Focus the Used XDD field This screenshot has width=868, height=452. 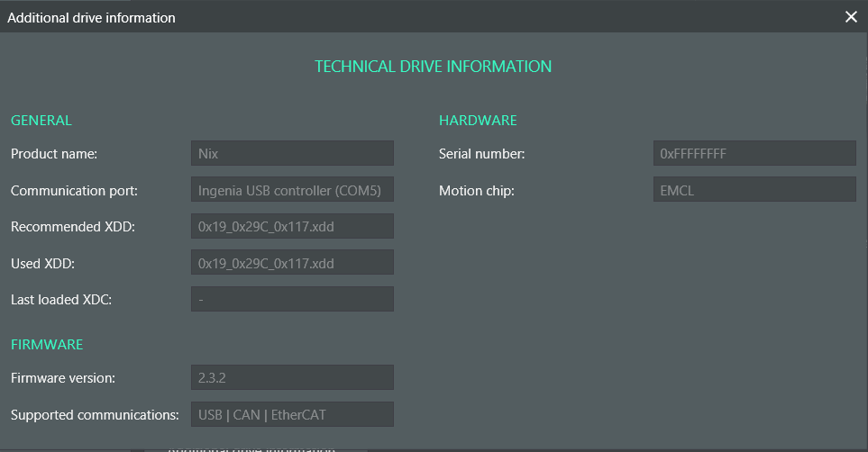tap(292, 263)
